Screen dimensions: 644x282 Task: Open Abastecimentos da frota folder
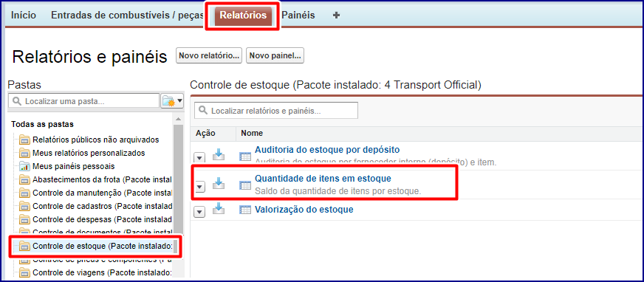(102, 180)
